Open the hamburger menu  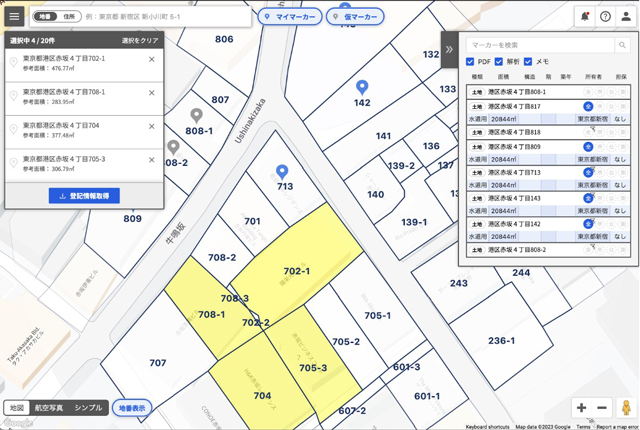14,16
